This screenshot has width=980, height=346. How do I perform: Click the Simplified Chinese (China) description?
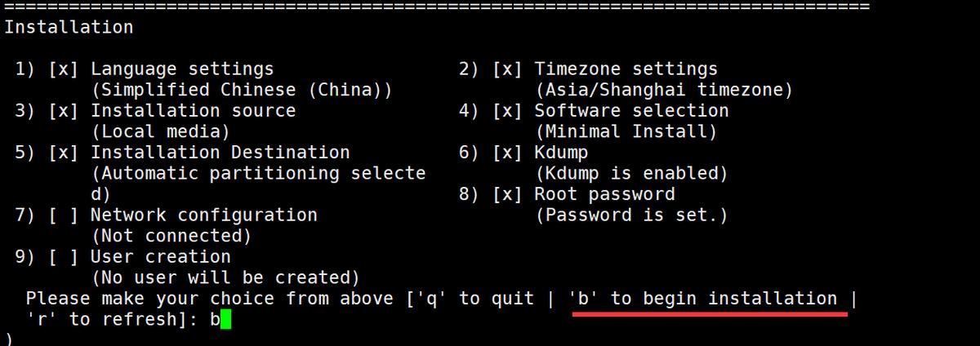241,90
